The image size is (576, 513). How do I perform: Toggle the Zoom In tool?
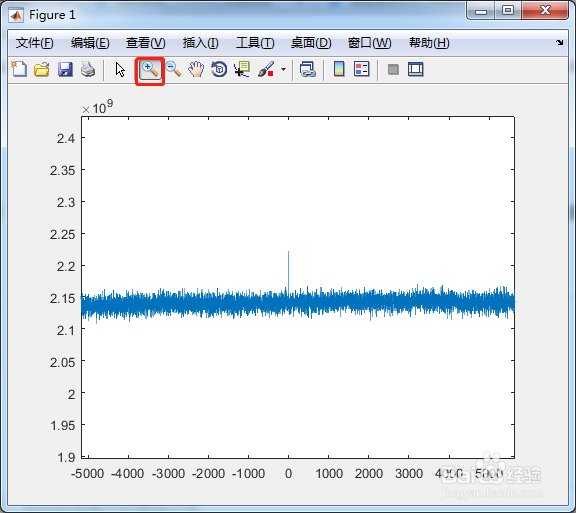[150, 69]
